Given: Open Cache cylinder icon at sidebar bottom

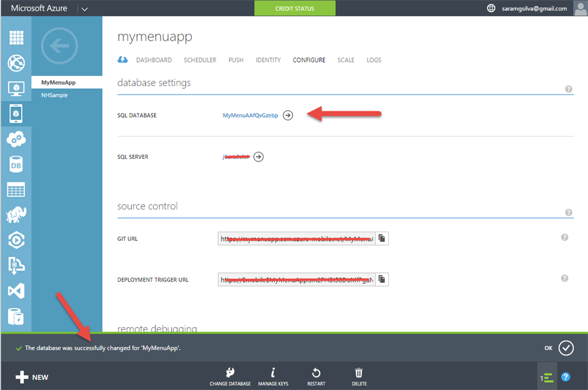Looking at the screenshot, I should 16,317.
